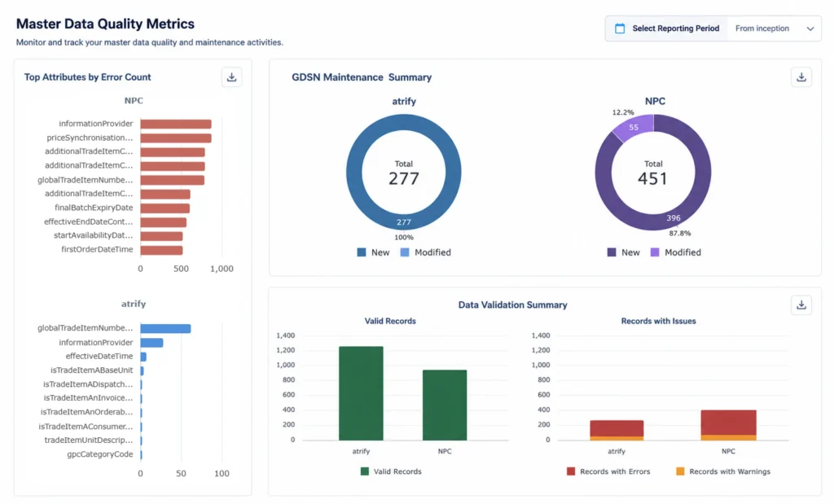Screen dimensions: 834x504
Task: Click the isTradeItemAnOrderab... attribute label
Action: click(x=86, y=412)
